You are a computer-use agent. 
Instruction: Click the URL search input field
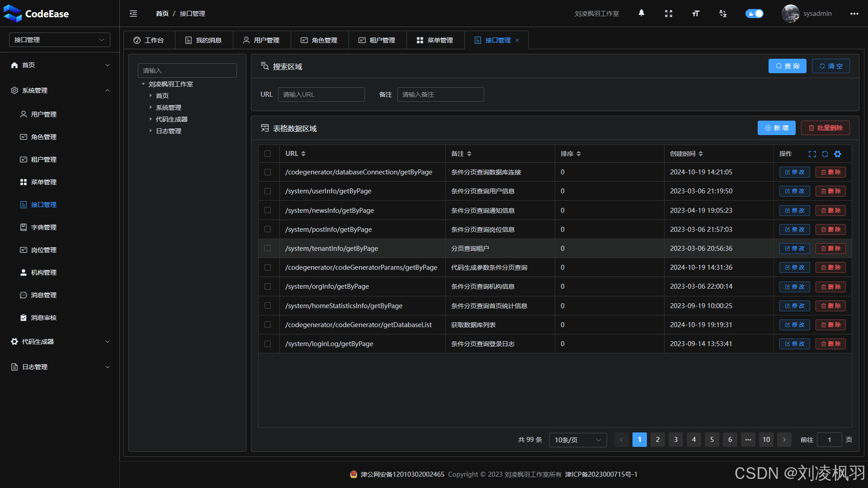click(321, 94)
